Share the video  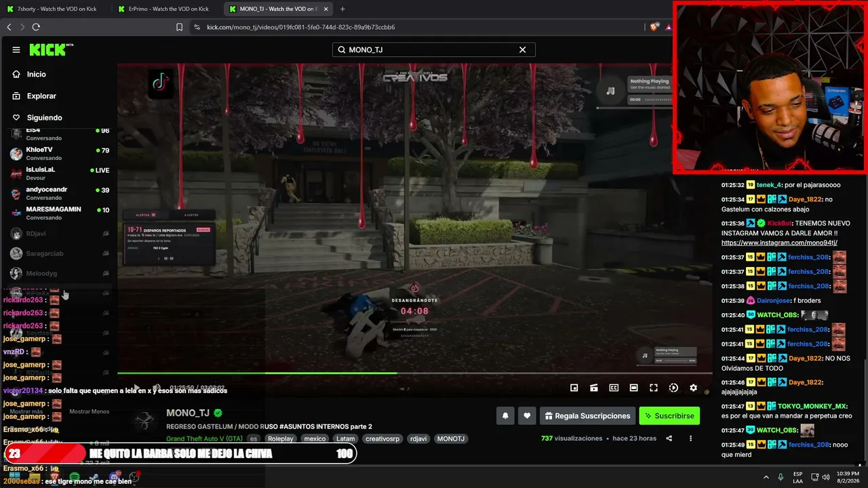click(x=669, y=439)
